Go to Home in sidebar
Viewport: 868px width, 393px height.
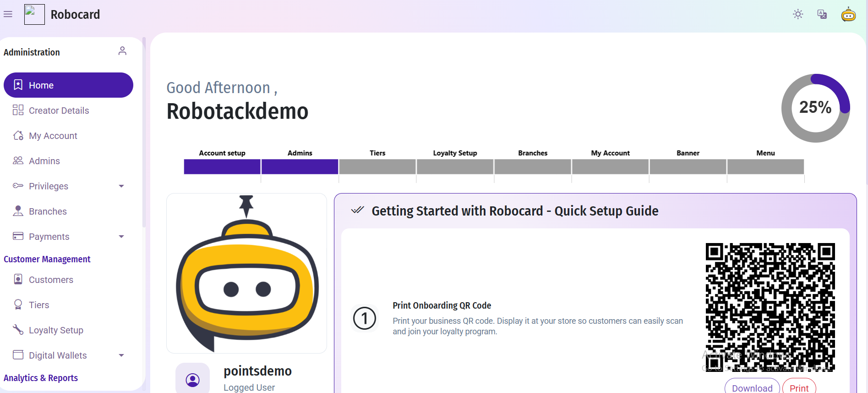pos(68,85)
